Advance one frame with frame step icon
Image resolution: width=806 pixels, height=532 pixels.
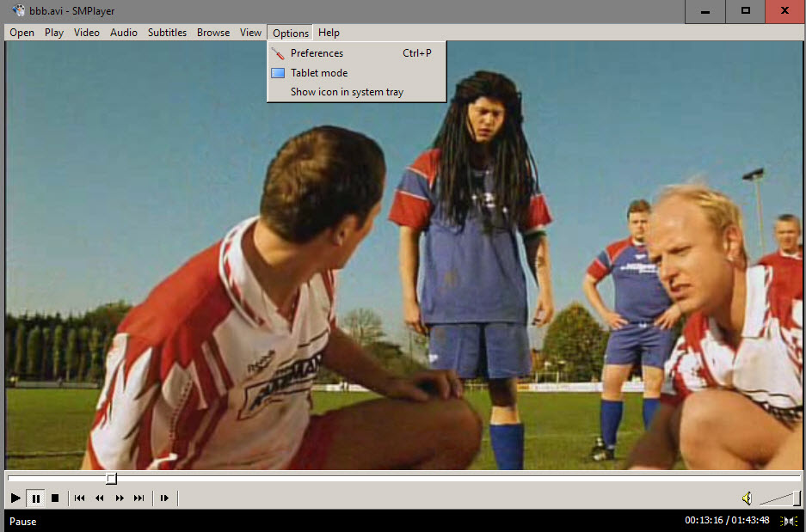[164, 498]
